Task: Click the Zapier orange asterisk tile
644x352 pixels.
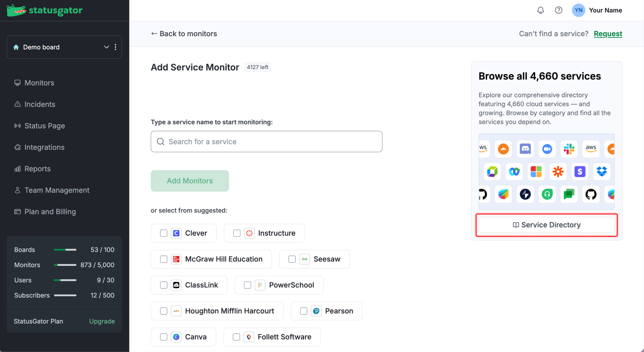Action: [558, 172]
